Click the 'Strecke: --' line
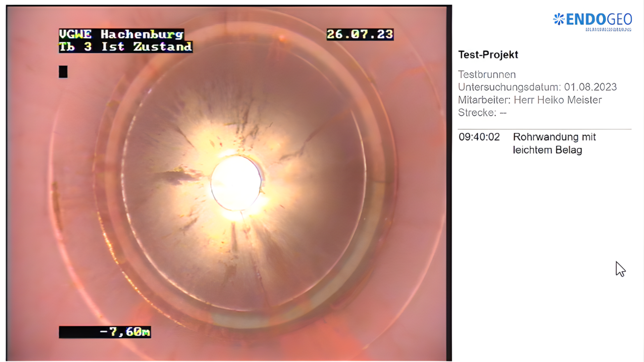 [x=482, y=113]
